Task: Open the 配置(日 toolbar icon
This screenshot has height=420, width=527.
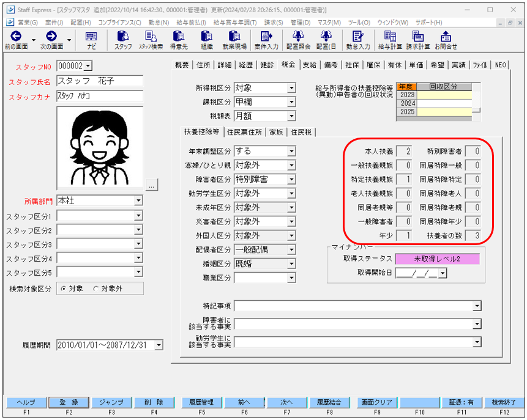Action: click(326, 40)
